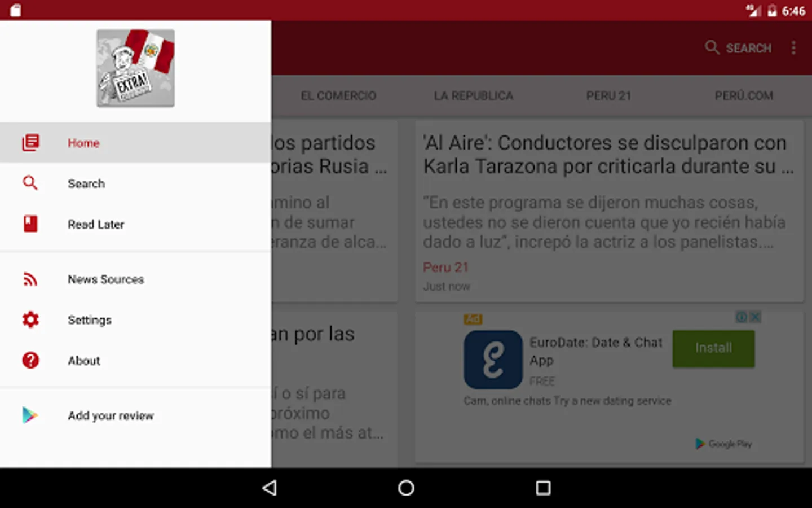The width and height of the screenshot is (812, 508).
Task: Open the three-dot overflow menu
Action: pos(793,48)
